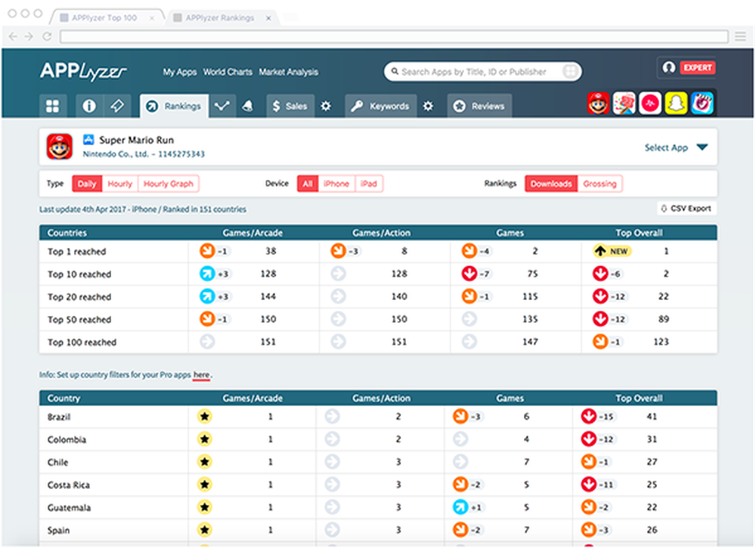
Task: Set device filter to iPhone
Action: pos(336,184)
